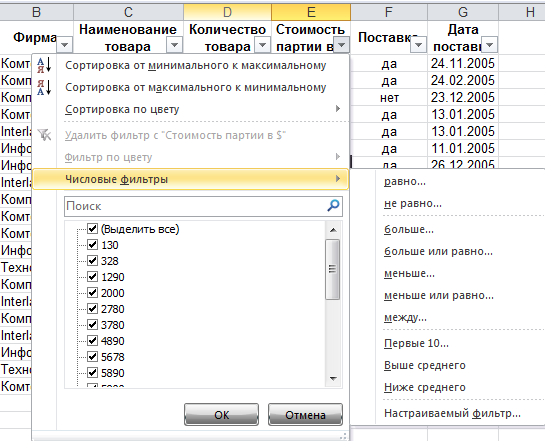Open the Дата поставки filter dropdown

[489, 44]
